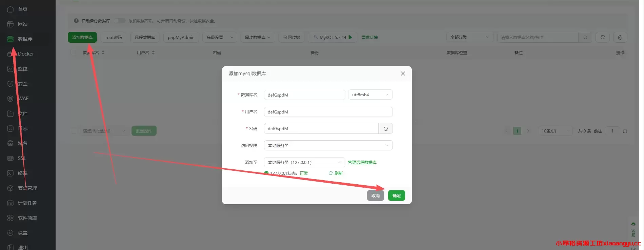Check the select-all table header checkbox
The height and width of the screenshot is (250, 644).
click(x=74, y=53)
